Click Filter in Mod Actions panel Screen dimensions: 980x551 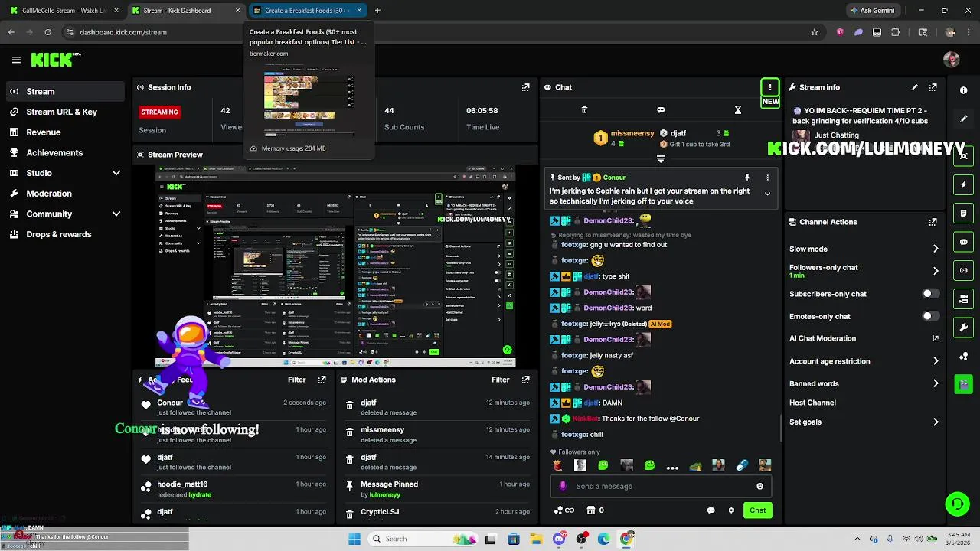[x=500, y=380]
